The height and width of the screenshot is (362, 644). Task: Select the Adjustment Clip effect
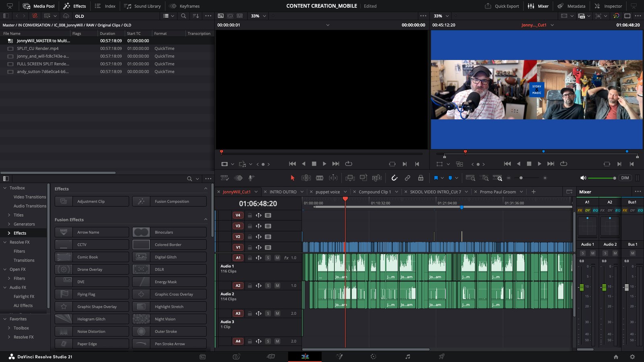click(92, 202)
